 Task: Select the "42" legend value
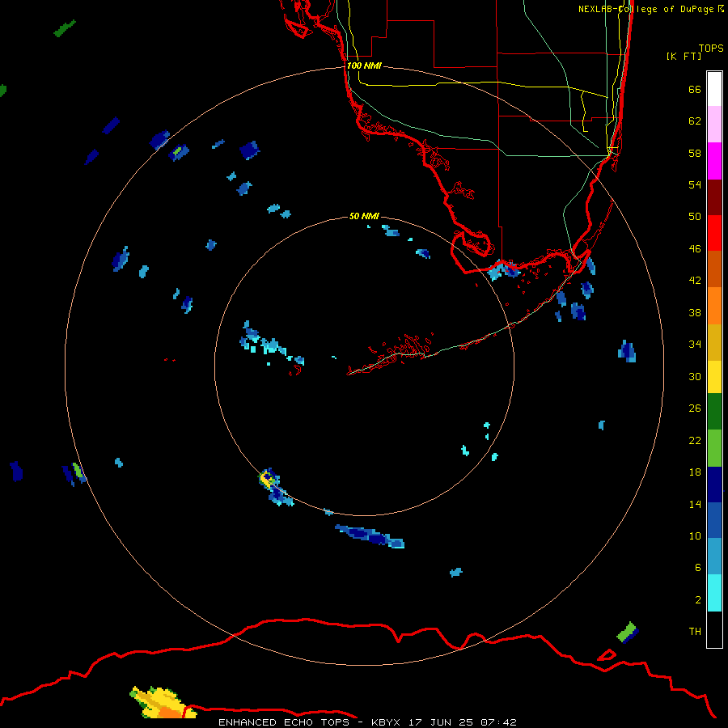pos(695,281)
